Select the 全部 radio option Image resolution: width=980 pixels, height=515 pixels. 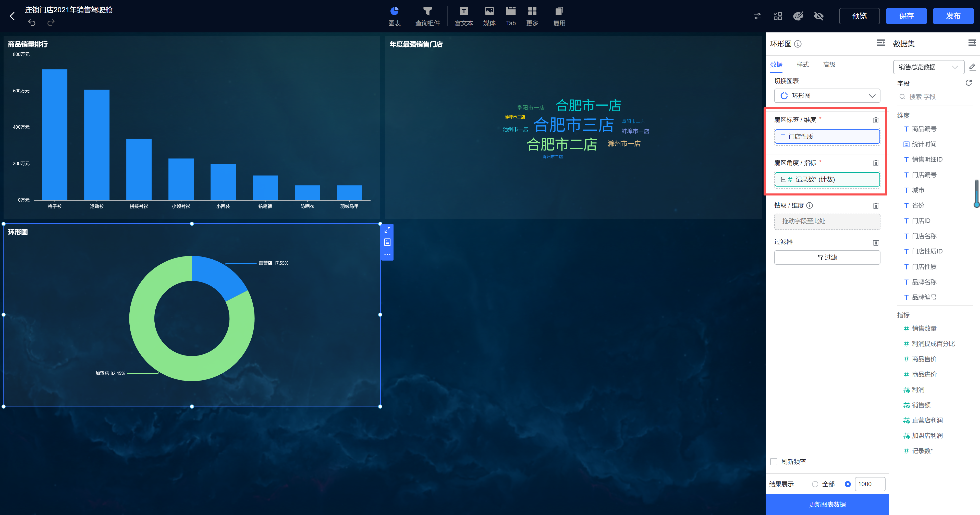tap(815, 484)
